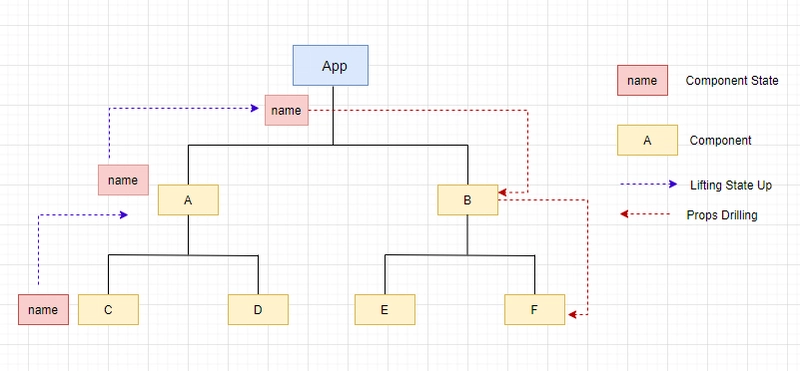The height and width of the screenshot is (371, 800).
Task: Select component box B in the tree
Action: pyautogui.click(x=468, y=200)
